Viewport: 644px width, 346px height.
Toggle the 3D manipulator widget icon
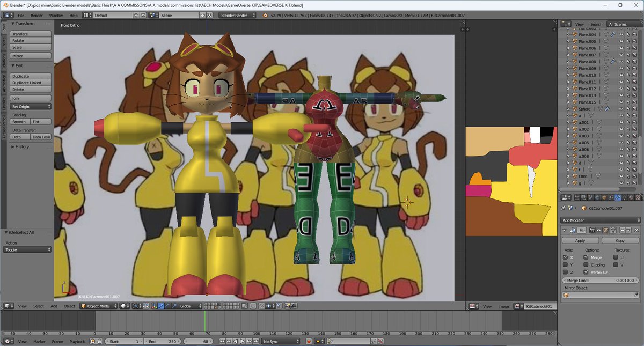154,306
